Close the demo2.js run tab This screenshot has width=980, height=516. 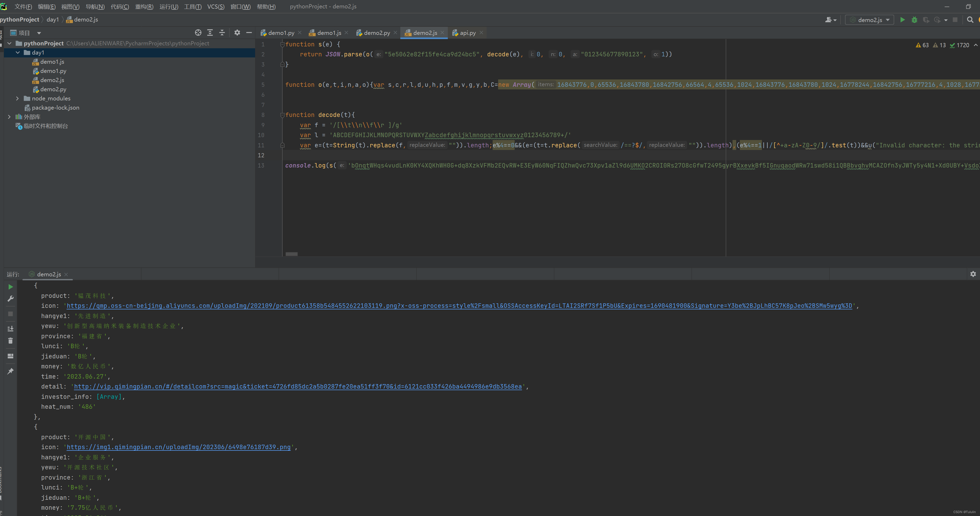click(66, 274)
